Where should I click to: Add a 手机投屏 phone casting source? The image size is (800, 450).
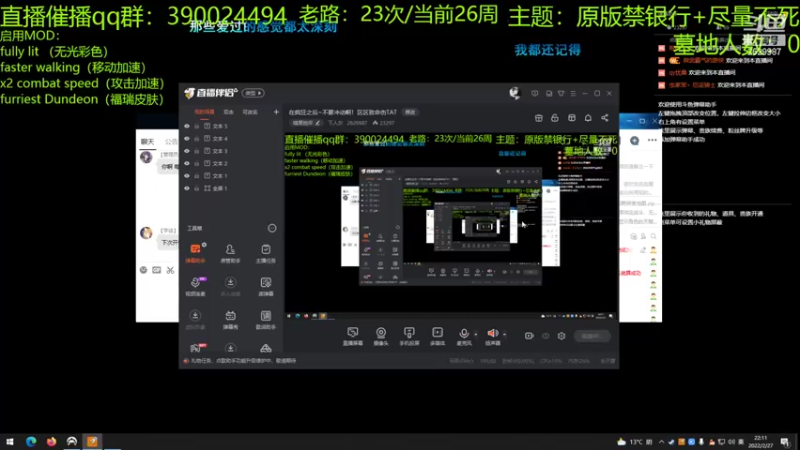click(409, 336)
